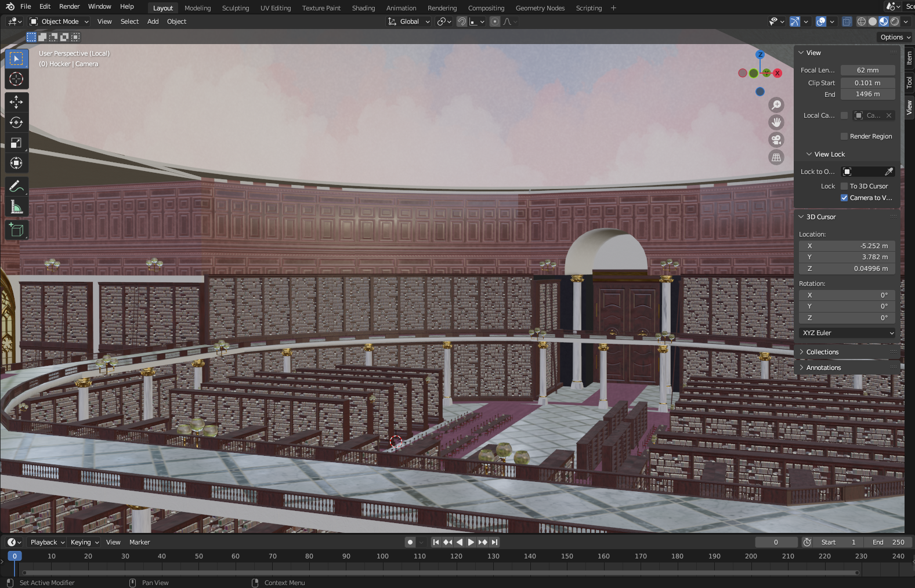Switch to material preview shading
The image size is (915, 588).
point(884,21)
